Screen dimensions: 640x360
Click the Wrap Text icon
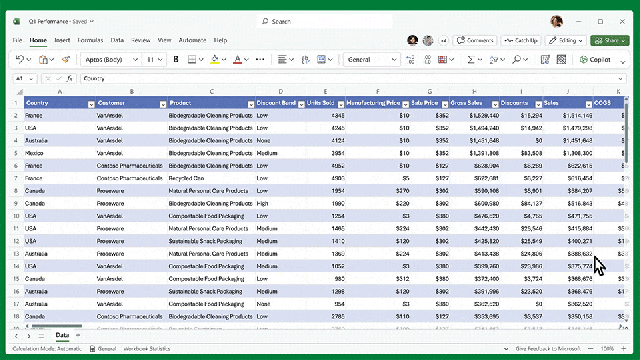305,60
